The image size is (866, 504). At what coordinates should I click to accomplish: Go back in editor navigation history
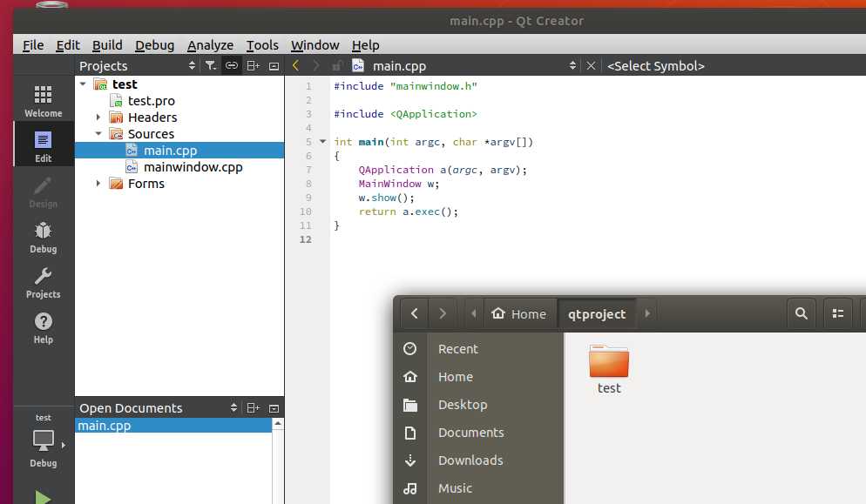coord(296,65)
